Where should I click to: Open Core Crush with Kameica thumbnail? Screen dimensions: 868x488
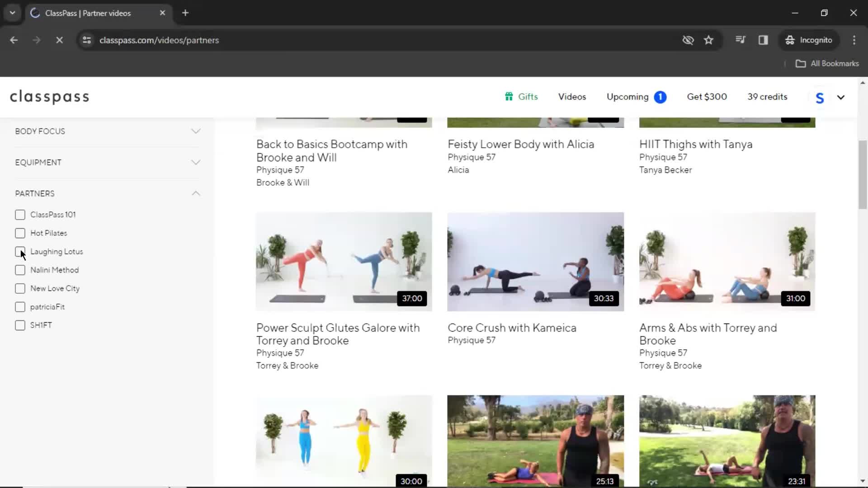pos(536,262)
